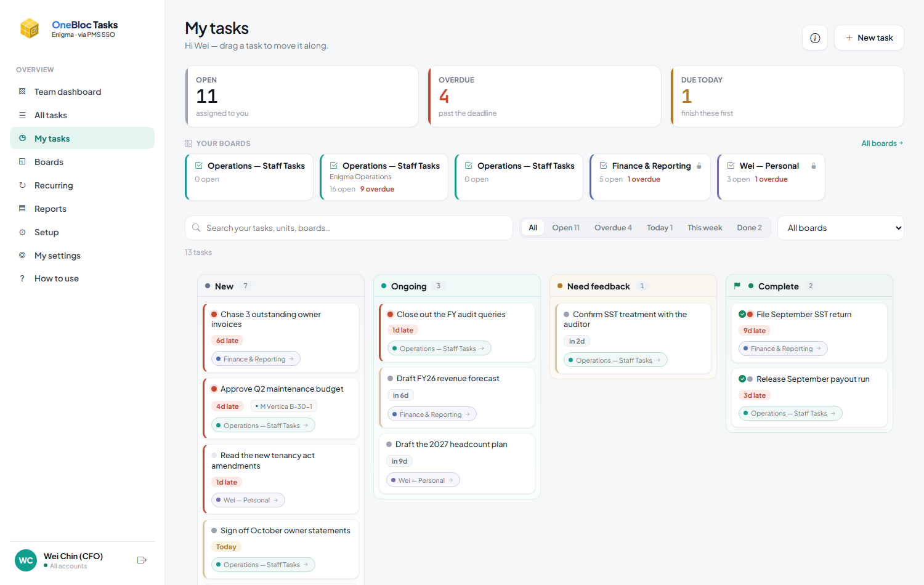Click the flag icon in the Complete column header
The height and width of the screenshot is (585, 924).
coord(737,286)
